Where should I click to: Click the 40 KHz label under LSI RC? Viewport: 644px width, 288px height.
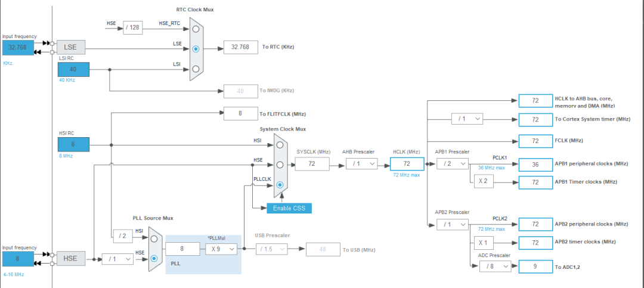pyautogui.click(x=67, y=80)
